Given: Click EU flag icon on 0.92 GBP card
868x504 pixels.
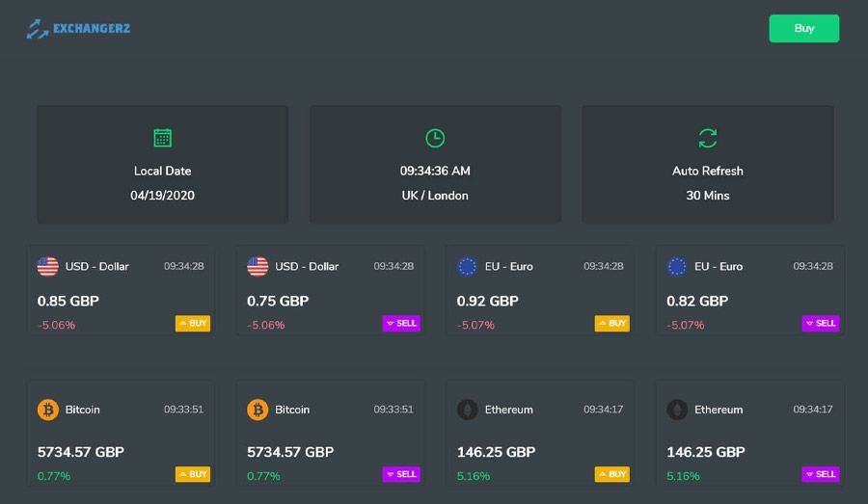Looking at the screenshot, I should 467,266.
